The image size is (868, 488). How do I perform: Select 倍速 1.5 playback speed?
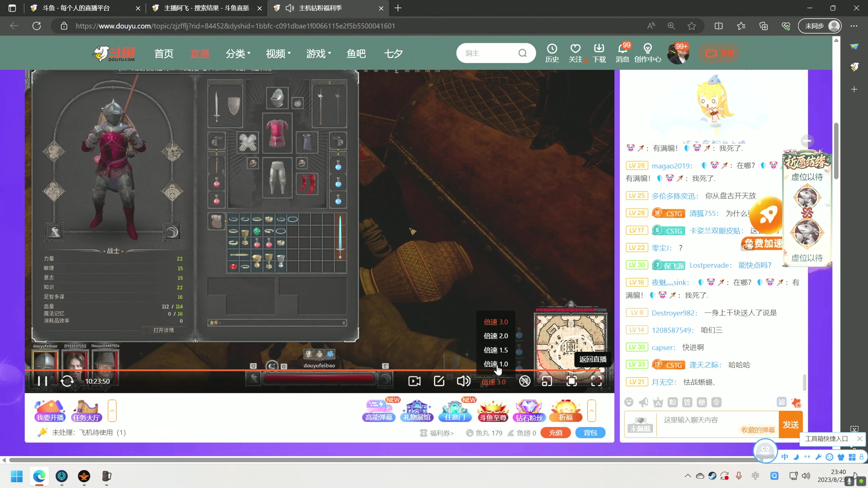(496, 350)
